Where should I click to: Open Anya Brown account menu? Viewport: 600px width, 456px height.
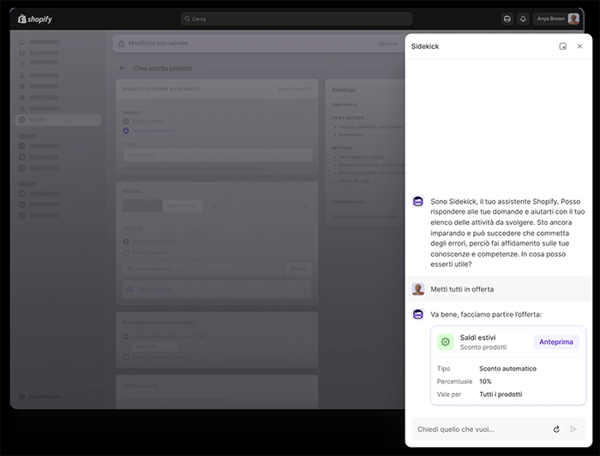coord(557,19)
